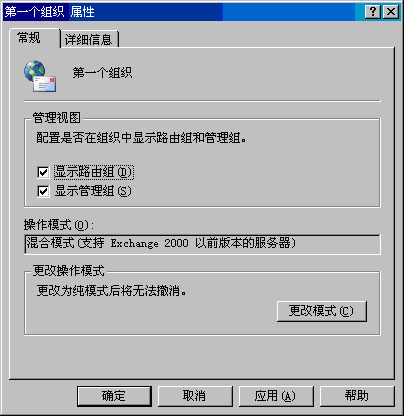Uncheck the 显示路由组 checkbox
Screen dimensions: 404x416
click(43, 172)
